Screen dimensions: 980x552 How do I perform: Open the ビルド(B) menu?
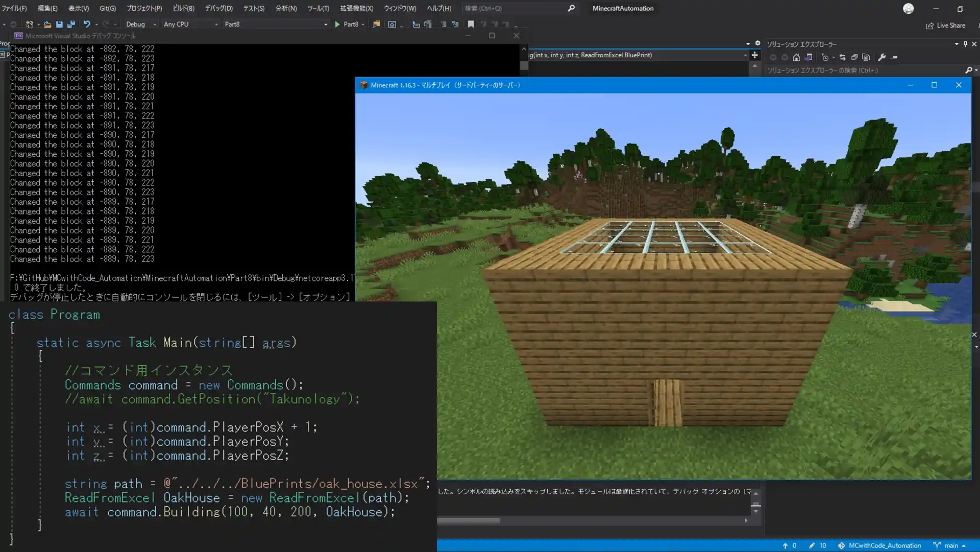pyautogui.click(x=183, y=8)
